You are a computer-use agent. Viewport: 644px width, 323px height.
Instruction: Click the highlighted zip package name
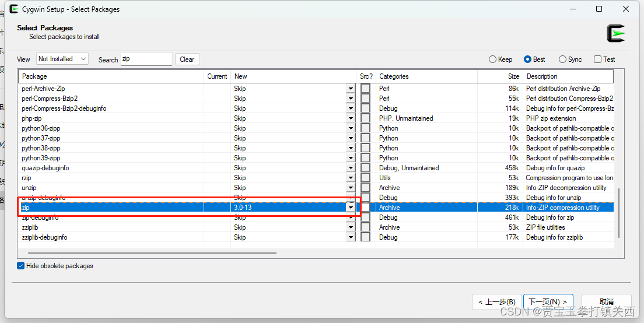26,208
